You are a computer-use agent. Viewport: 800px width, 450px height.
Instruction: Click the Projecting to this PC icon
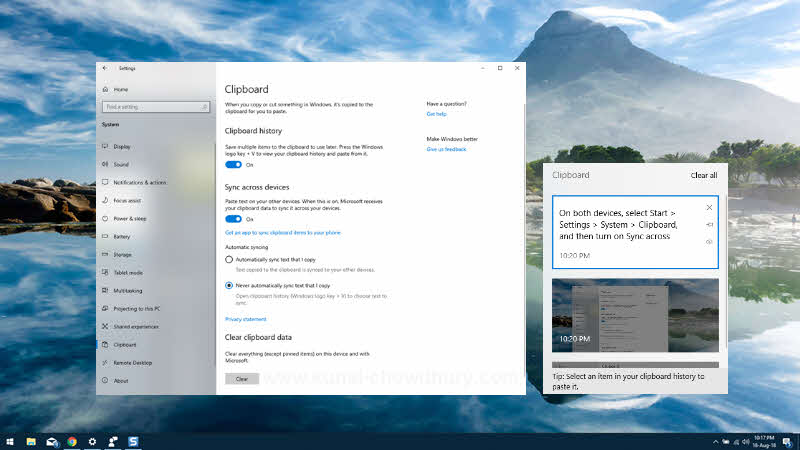coord(105,308)
